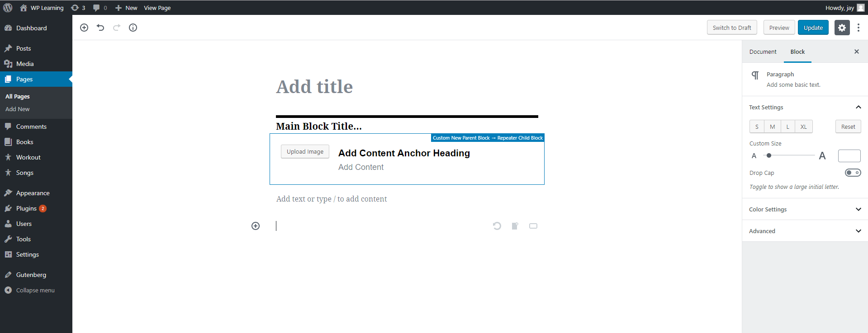This screenshot has width=868, height=333.
Task: Insert the second suggested block icon at right
Action: [x=515, y=226]
